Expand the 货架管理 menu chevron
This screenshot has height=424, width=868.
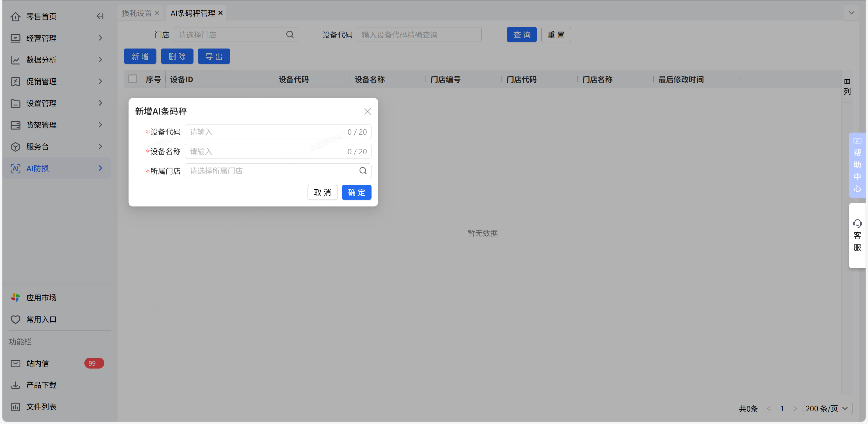[100, 125]
